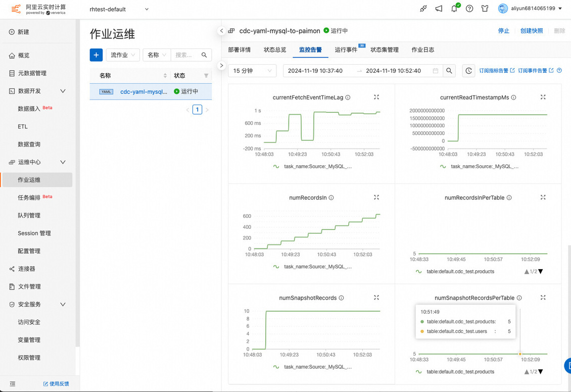Click the 停止 stop link
Viewport: 571px width, 392px height.
click(x=503, y=31)
